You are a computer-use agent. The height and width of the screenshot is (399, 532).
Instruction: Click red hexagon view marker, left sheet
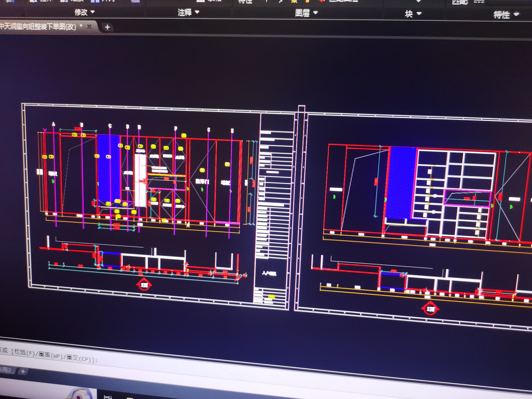144,285
